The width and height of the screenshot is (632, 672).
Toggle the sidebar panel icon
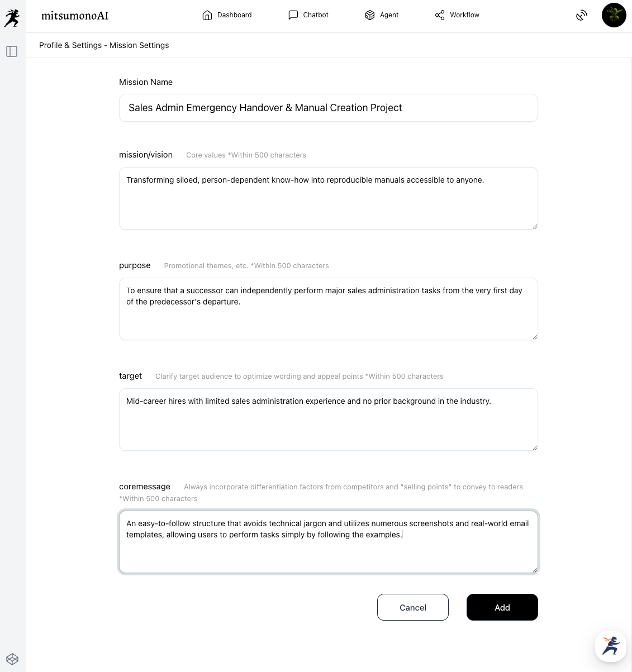[x=12, y=51]
